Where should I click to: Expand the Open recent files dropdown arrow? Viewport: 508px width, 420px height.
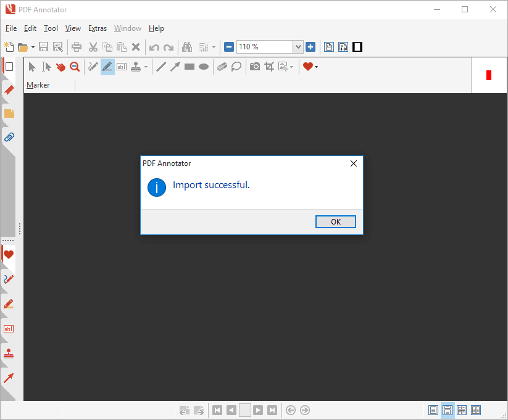(x=33, y=47)
